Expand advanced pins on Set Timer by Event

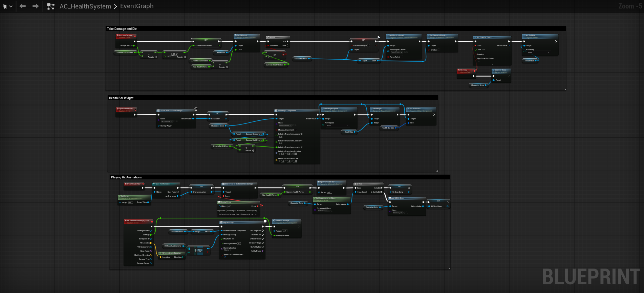(492, 64)
